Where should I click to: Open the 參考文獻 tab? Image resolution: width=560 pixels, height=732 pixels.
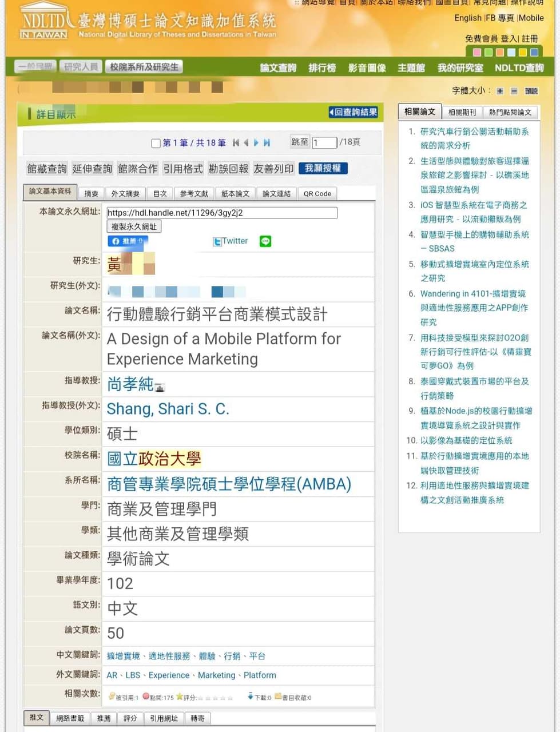pos(194,193)
